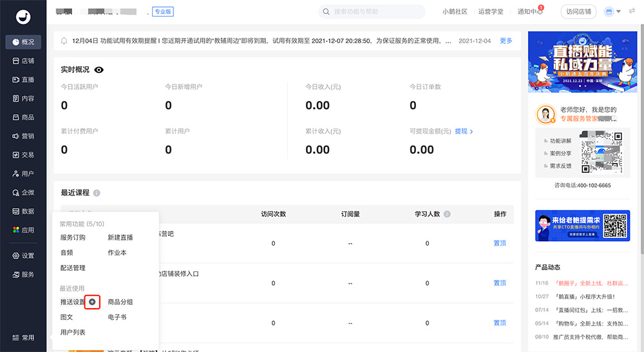
Task: Click the 通知中心 notification badge
Action: (540, 8)
